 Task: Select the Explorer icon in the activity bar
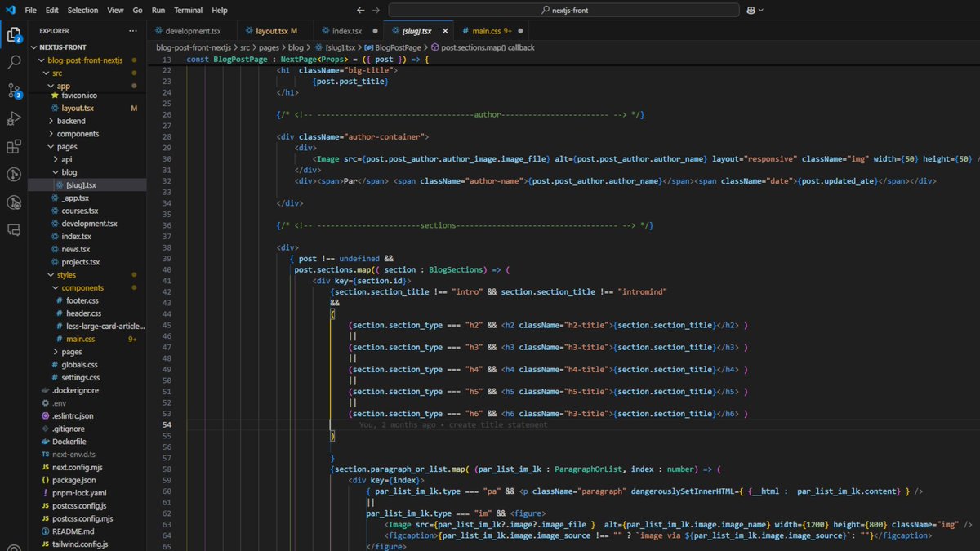pos(14,35)
